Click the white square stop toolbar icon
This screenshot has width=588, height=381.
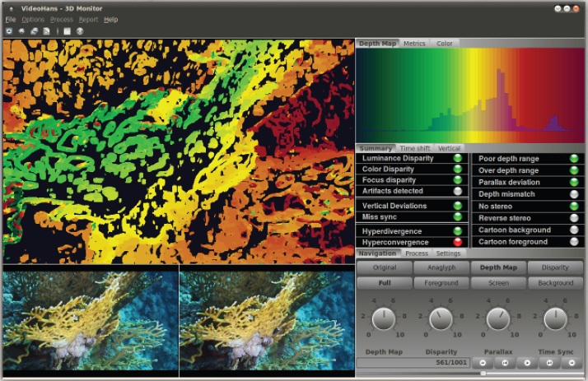[x=68, y=31]
